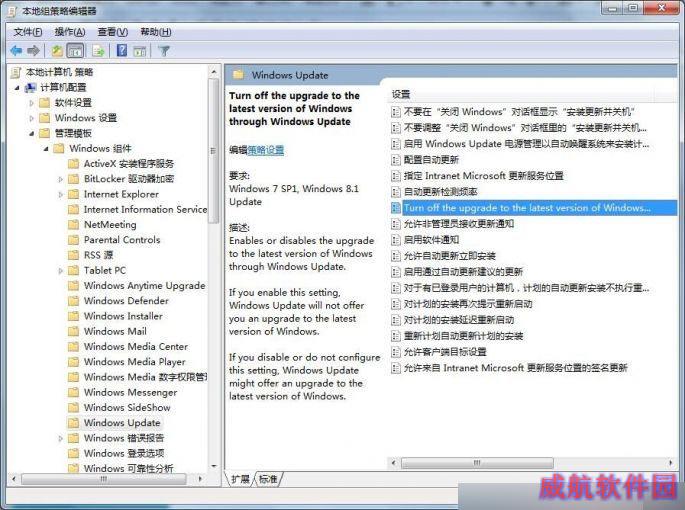Switch to the 标准 tab

(x=268, y=479)
